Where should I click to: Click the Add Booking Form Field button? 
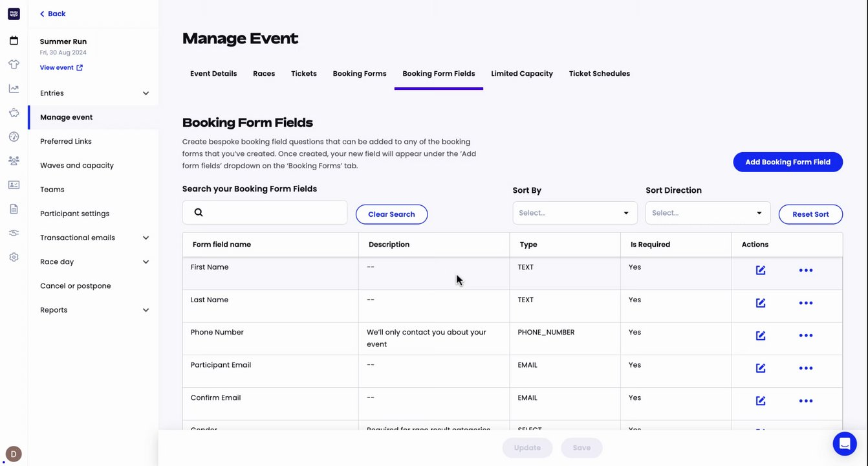[787, 162]
